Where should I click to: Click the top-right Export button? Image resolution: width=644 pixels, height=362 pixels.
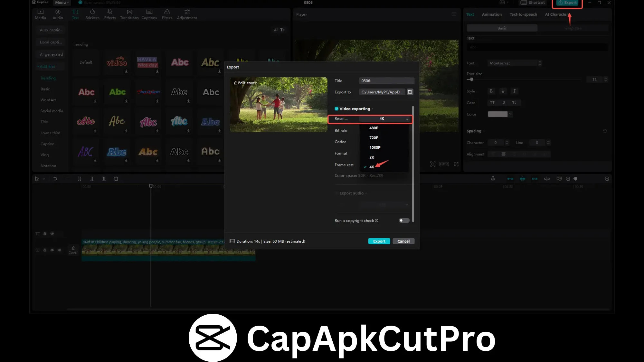pyautogui.click(x=567, y=3)
